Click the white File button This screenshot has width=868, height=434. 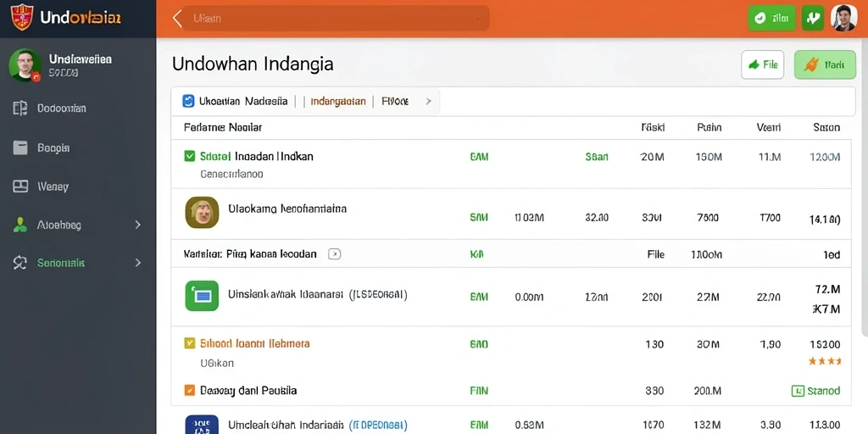pos(762,64)
